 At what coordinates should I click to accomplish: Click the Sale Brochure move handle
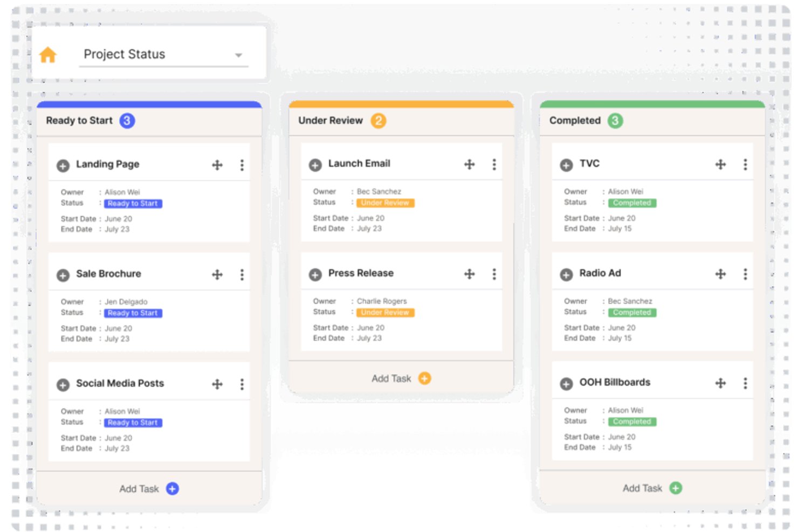(217, 275)
